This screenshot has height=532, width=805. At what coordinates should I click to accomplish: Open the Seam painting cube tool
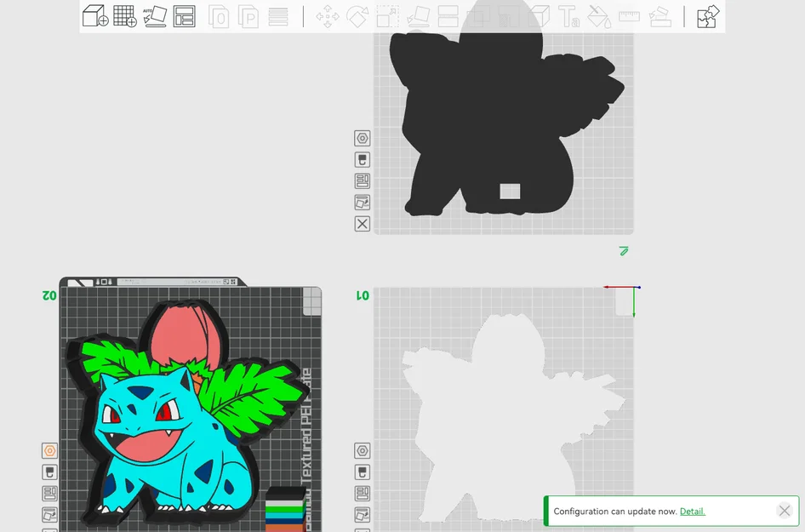coord(539,16)
